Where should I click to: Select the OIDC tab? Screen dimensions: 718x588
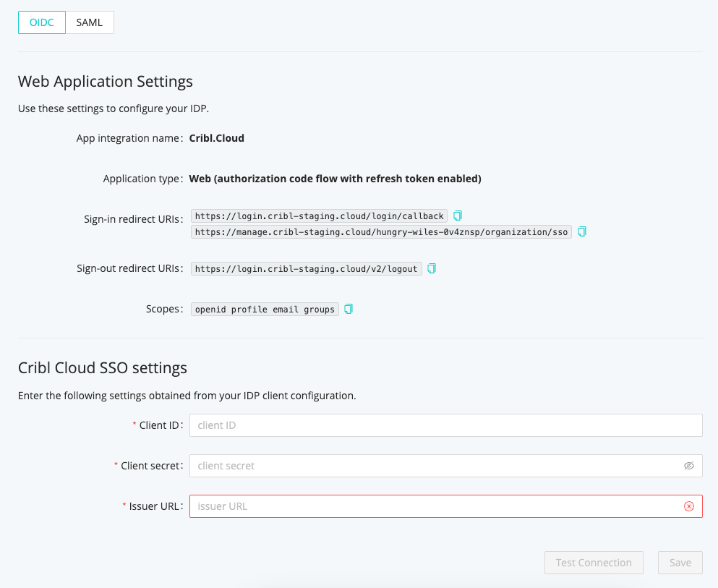[41, 22]
